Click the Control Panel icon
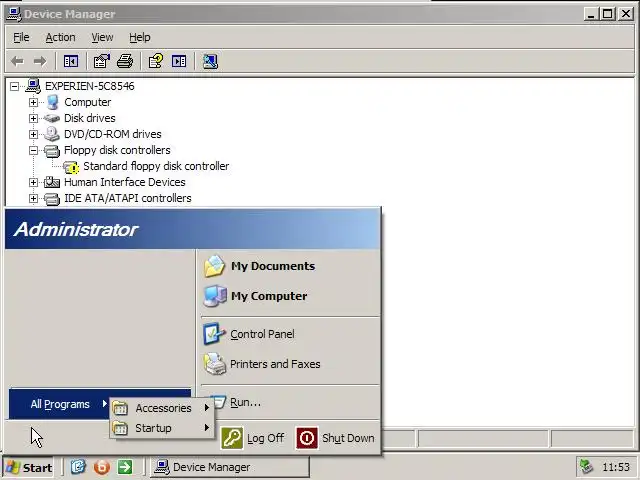640x480 pixels. (x=214, y=334)
